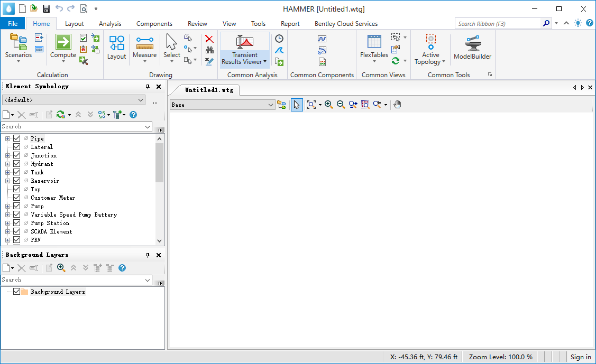The height and width of the screenshot is (364, 596).
Task: Click the clock Times icon
Action: (x=279, y=39)
